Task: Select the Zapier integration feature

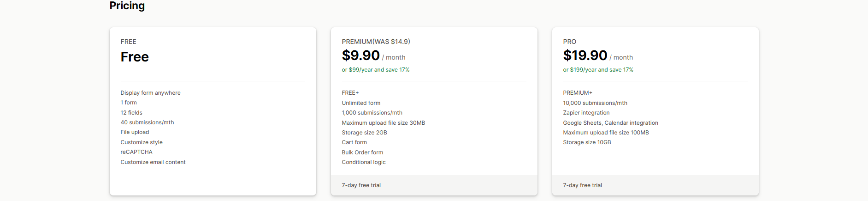Action: 586,113
